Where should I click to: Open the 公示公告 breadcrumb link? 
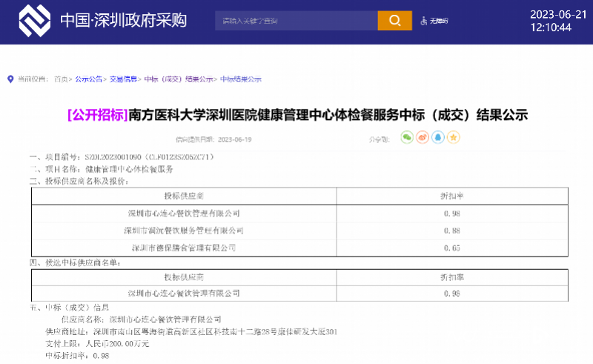click(x=88, y=79)
